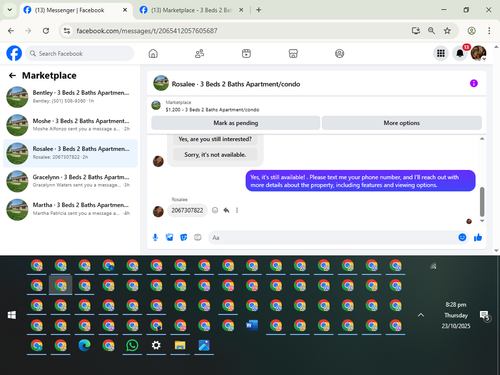Click the install app icon in address bar
The image size is (500, 375).
point(416,31)
